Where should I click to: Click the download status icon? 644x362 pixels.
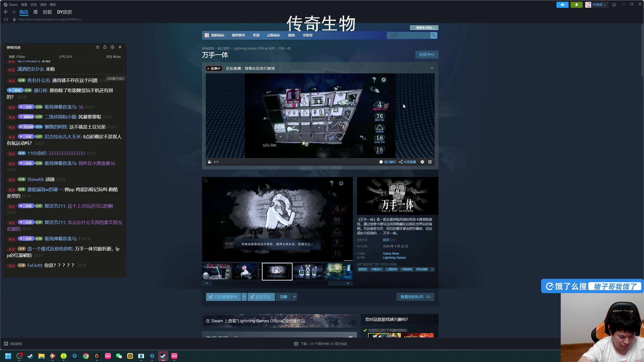point(296,344)
